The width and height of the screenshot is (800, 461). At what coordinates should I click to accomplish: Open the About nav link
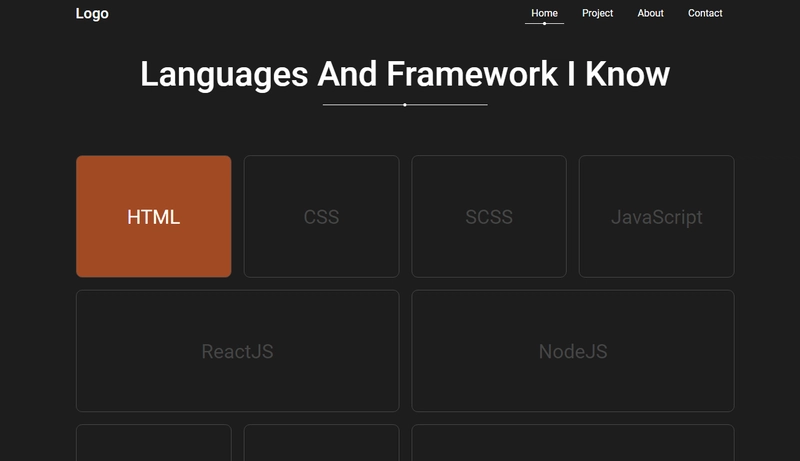click(651, 13)
